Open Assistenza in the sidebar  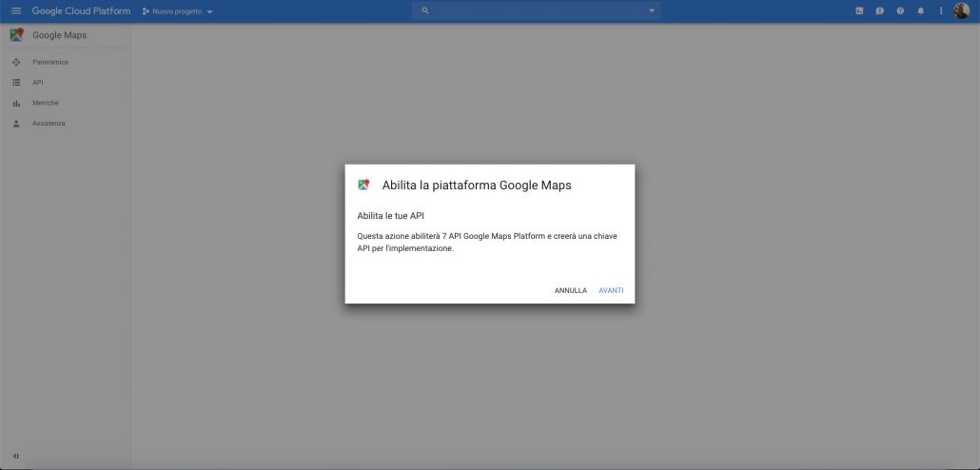tap(49, 124)
